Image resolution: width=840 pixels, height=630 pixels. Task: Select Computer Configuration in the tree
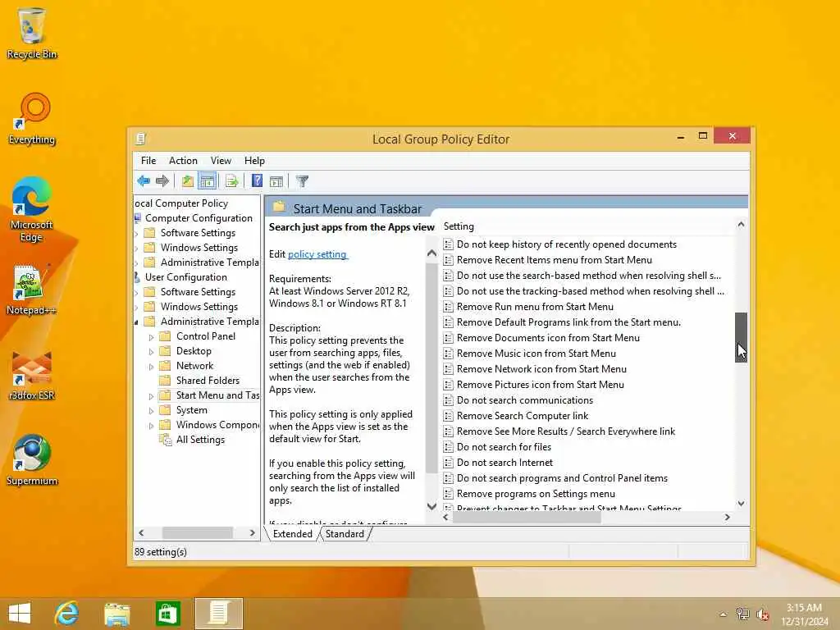pos(199,218)
